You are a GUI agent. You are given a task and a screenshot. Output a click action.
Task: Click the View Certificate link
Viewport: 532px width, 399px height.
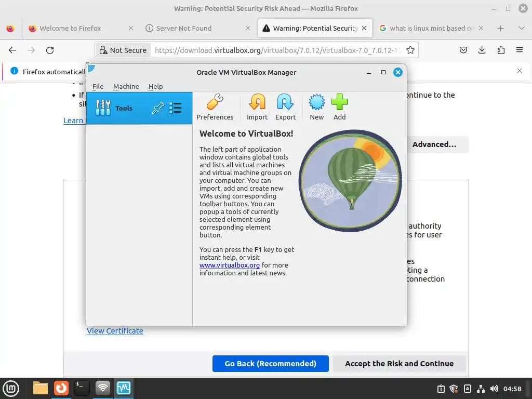tap(115, 331)
